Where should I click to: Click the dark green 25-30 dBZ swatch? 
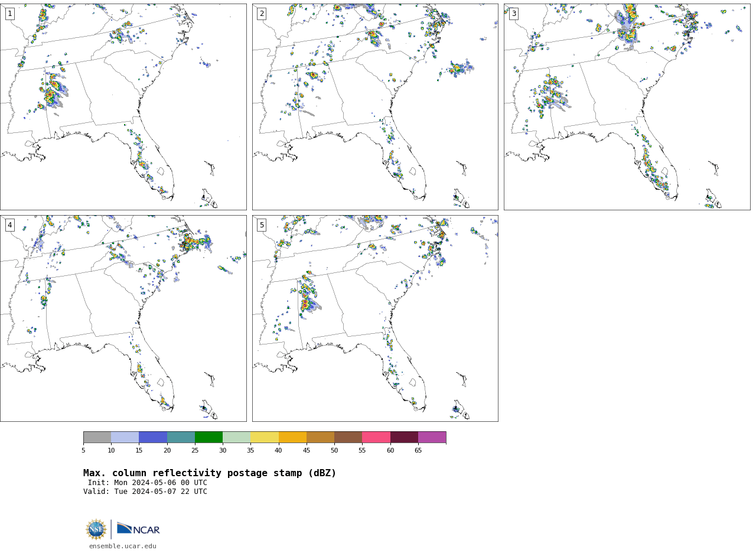(x=208, y=437)
